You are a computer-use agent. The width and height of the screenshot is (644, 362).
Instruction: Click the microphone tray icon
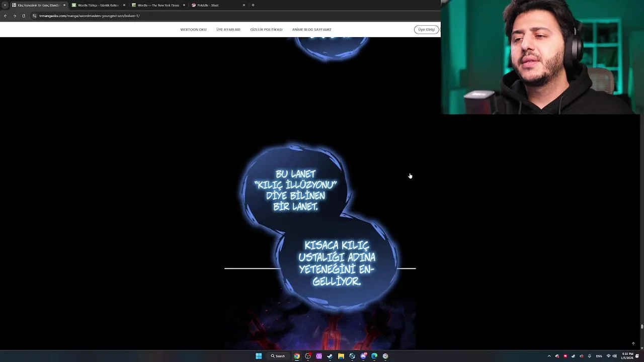coord(589,356)
